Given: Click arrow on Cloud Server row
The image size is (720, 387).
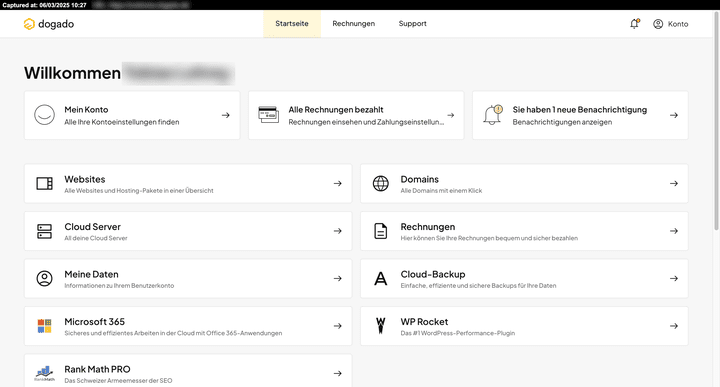Looking at the screenshot, I should click(x=338, y=231).
